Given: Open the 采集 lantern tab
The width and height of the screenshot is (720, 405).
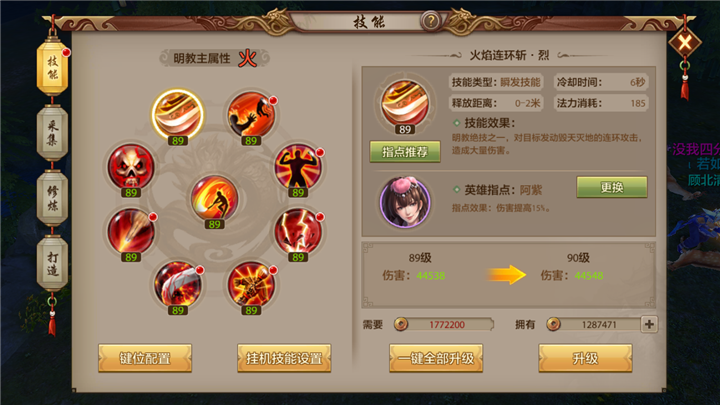Looking at the screenshot, I should pyautogui.click(x=52, y=133).
